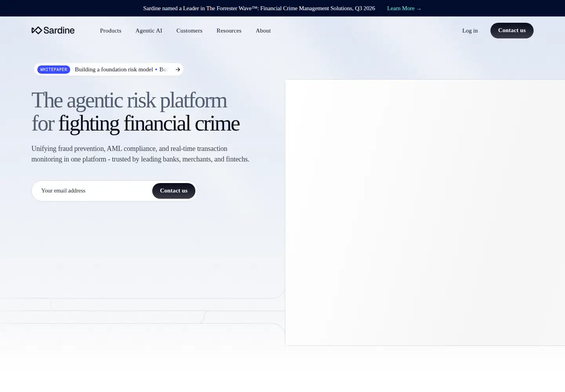Click the header Contact us button
565x392 pixels.
[x=512, y=31]
